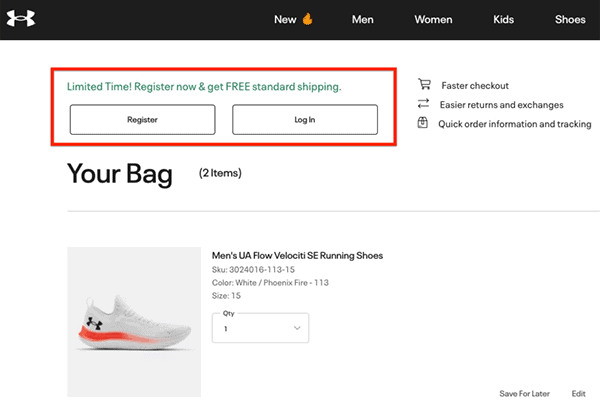Viewport: 600px width, 406px height.
Task: Click the Edit link for the shoes
Action: pyautogui.click(x=579, y=394)
